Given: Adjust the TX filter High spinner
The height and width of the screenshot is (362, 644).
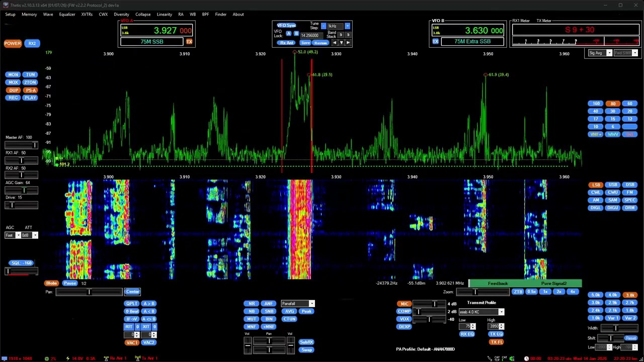Looking at the screenshot, I should click(x=496, y=327).
